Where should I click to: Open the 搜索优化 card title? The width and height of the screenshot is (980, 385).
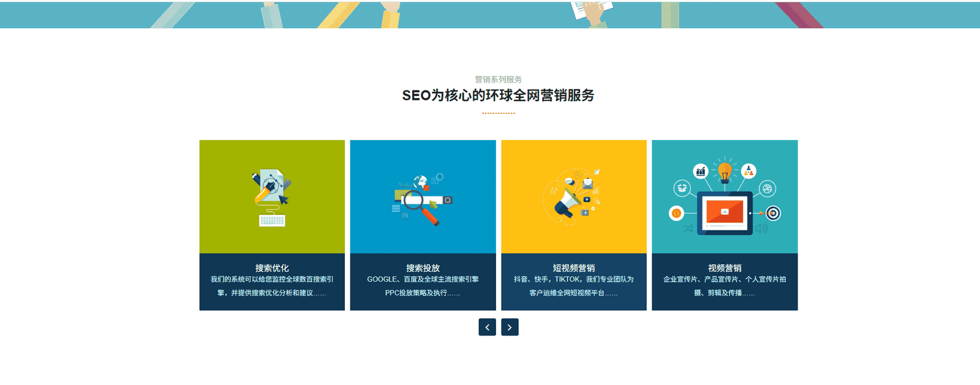[x=272, y=268]
